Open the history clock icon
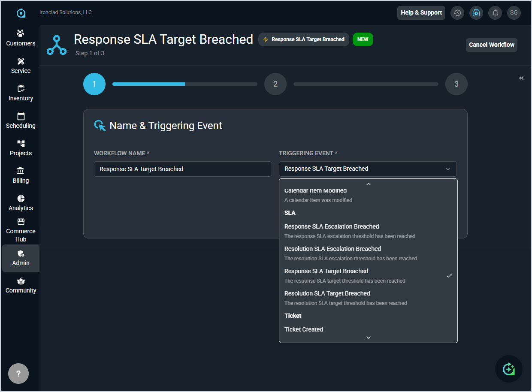The height and width of the screenshot is (392, 532). (x=457, y=13)
